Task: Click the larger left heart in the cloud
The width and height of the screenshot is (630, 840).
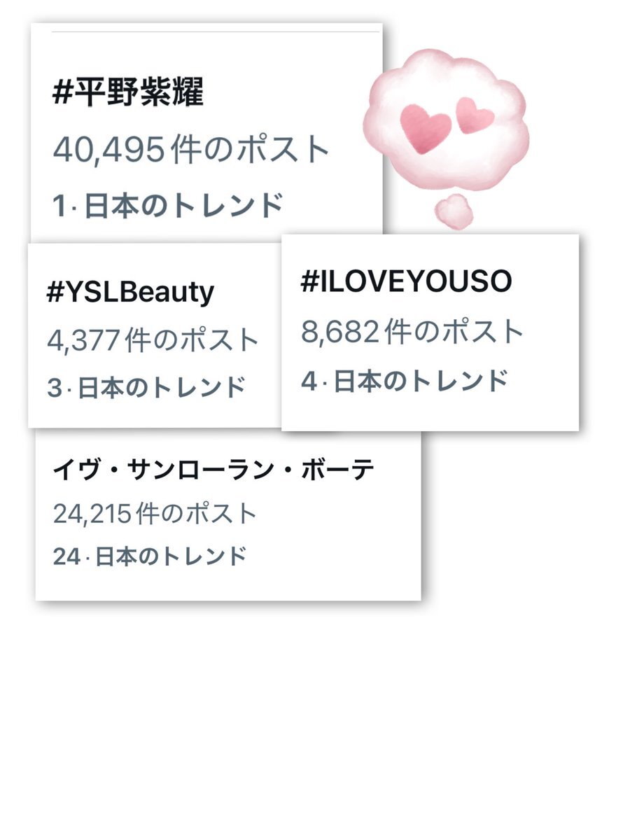Action: [x=426, y=129]
